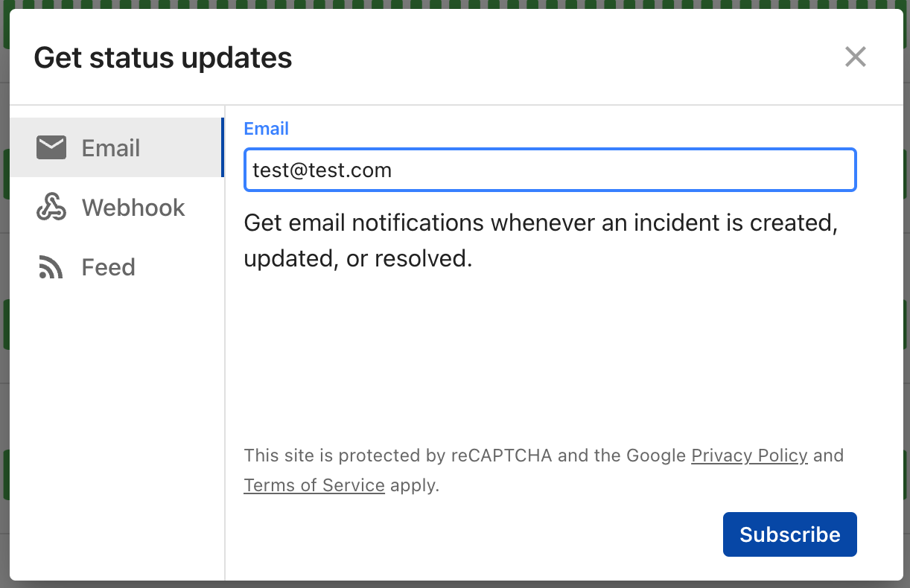Close the Get status updates dialog
Image resolution: width=910 pixels, height=588 pixels.
[856, 57]
